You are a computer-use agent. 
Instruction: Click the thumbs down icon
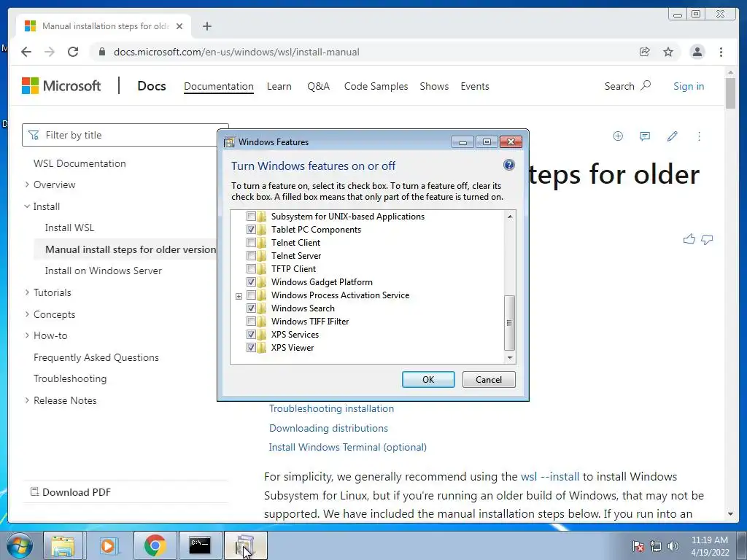point(707,239)
